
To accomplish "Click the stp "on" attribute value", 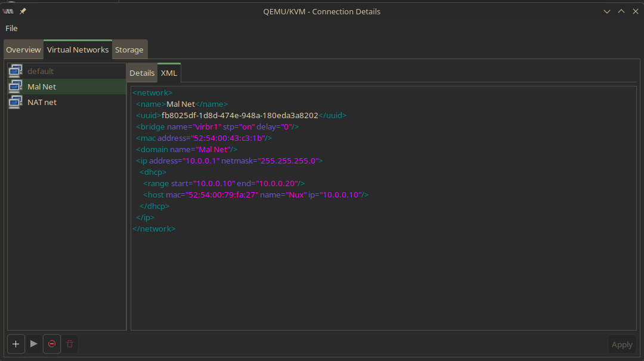I will coord(247,126).
